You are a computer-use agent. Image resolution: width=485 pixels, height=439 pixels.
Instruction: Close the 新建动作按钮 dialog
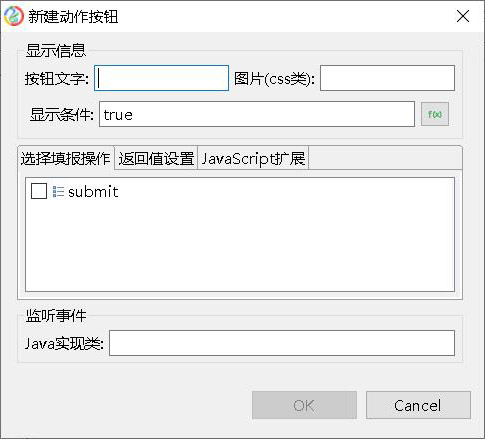[463, 16]
